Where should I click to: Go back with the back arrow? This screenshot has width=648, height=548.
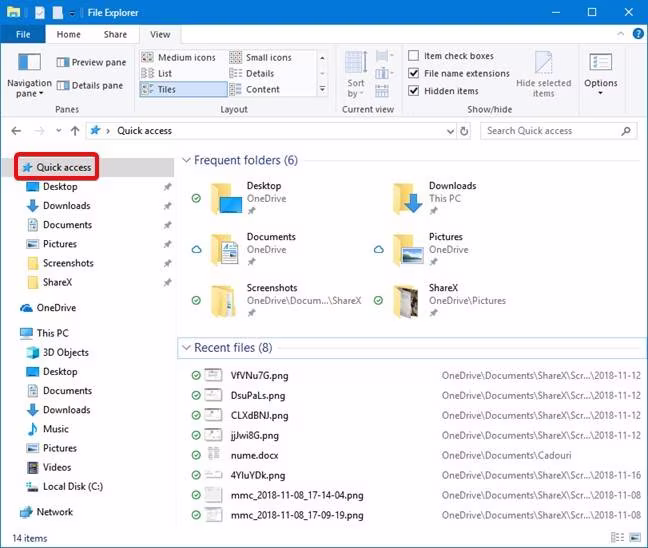16,131
